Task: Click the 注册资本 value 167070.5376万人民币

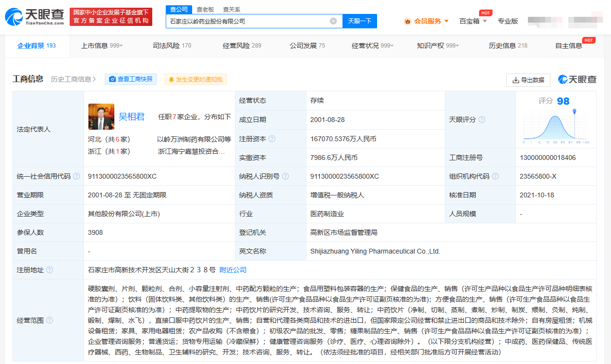Action: [x=343, y=139]
